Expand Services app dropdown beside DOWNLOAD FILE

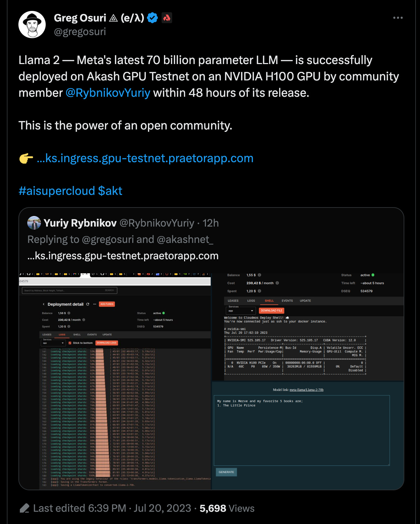click(241, 310)
